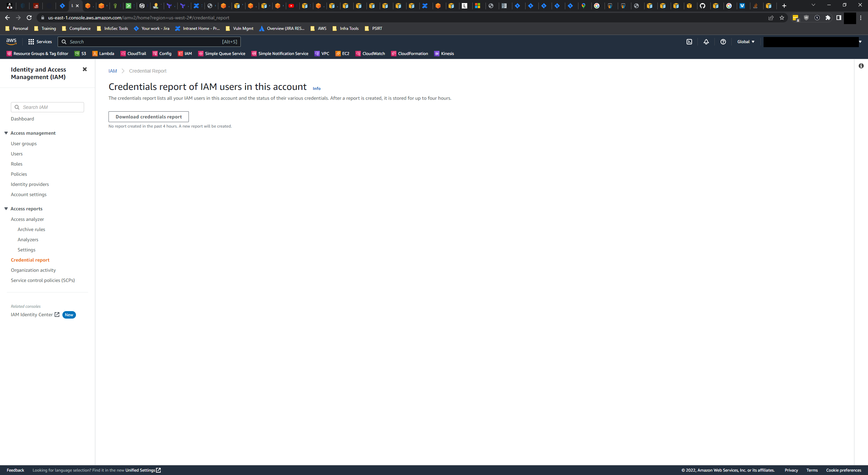The image size is (868, 475).
Task: Open AWS CloudShell icon in header
Action: [x=689, y=42]
